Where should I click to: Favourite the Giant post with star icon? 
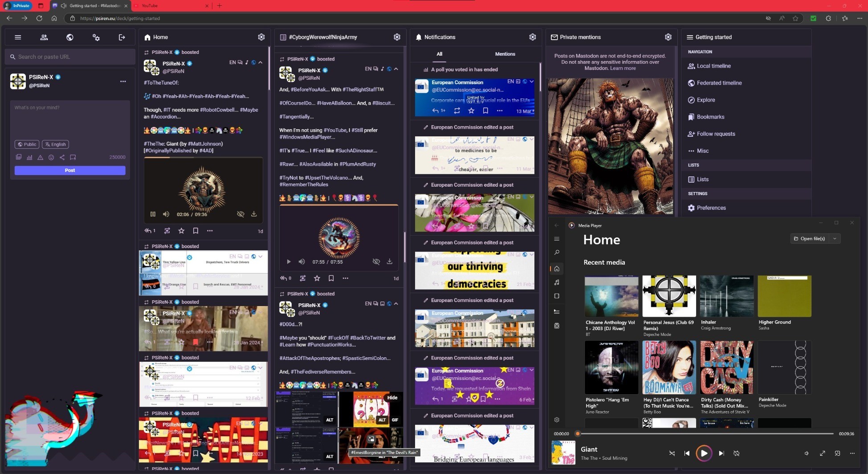[x=181, y=231]
